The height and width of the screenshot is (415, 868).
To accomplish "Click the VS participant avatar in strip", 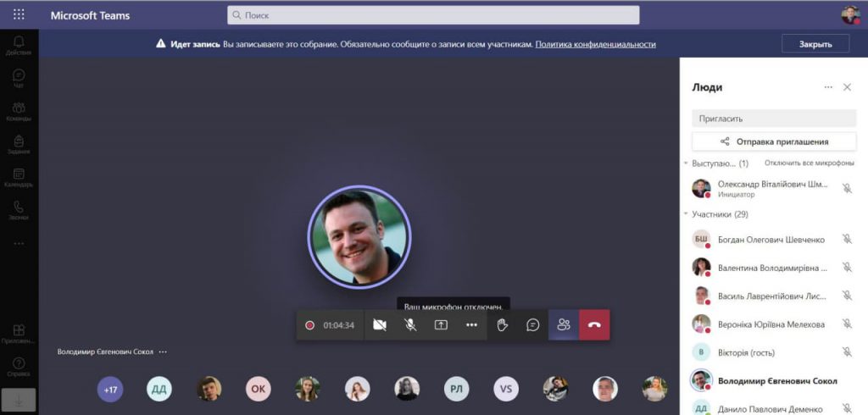I will (x=506, y=389).
